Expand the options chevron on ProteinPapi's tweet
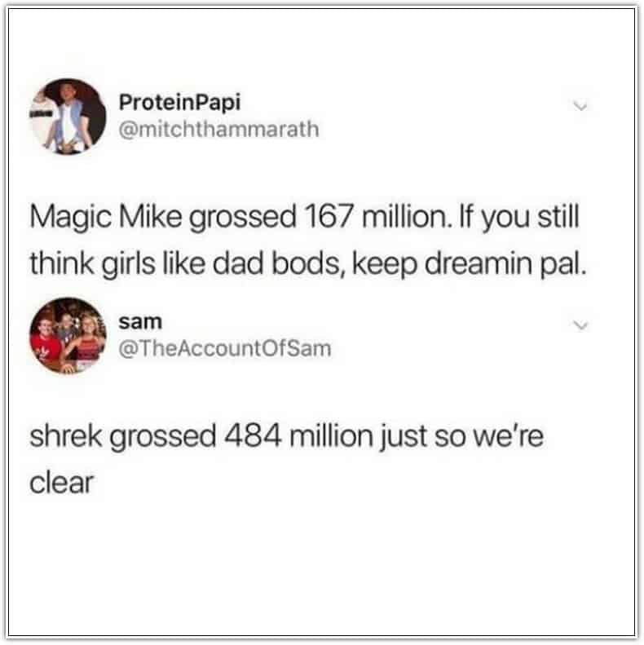Image resolution: width=644 pixels, height=645 pixels. pos(580,107)
